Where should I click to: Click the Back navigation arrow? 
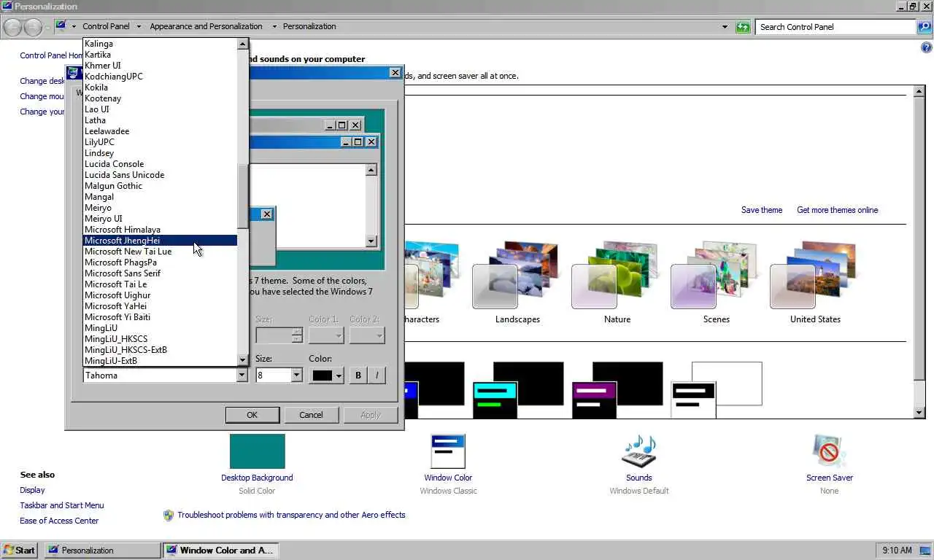[x=12, y=27]
